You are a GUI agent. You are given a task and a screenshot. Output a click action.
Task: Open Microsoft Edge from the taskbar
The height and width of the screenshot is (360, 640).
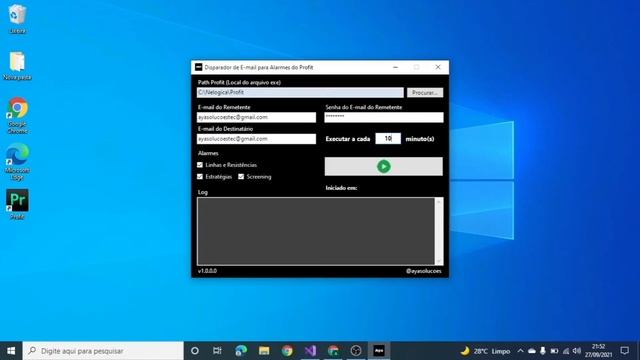241,351
